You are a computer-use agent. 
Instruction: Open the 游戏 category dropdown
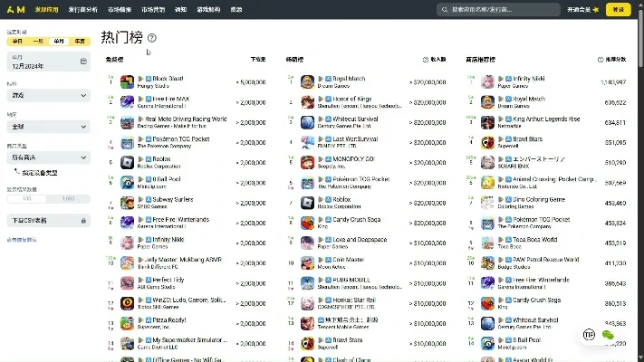point(49,96)
